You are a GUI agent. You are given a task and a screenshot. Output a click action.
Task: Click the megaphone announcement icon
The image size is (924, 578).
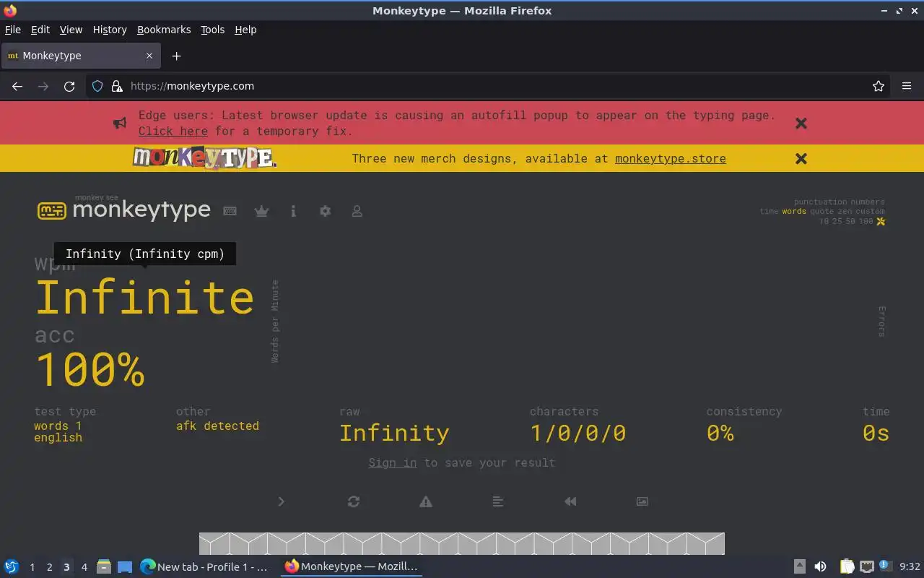[120, 123]
